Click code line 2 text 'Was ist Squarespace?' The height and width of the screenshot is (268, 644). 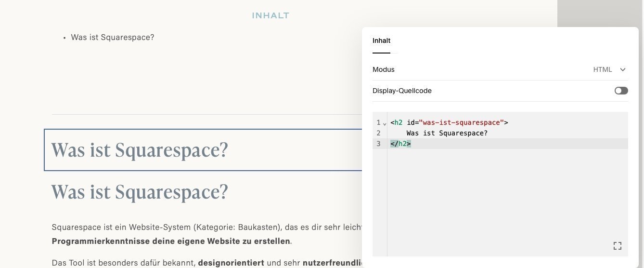[x=447, y=133]
